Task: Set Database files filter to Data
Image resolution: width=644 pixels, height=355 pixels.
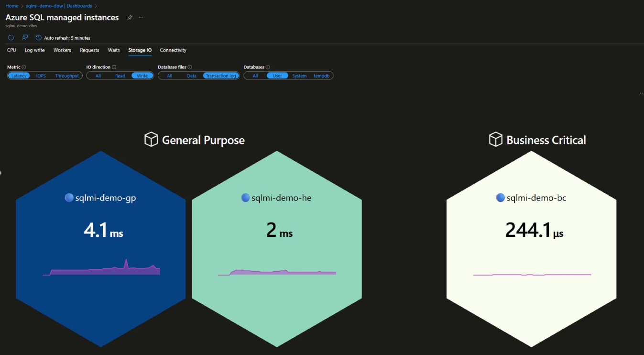Action: click(x=192, y=76)
